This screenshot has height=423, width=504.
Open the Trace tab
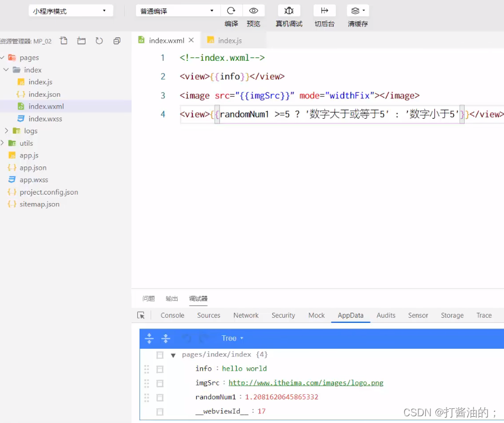click(x=484, y=316)
